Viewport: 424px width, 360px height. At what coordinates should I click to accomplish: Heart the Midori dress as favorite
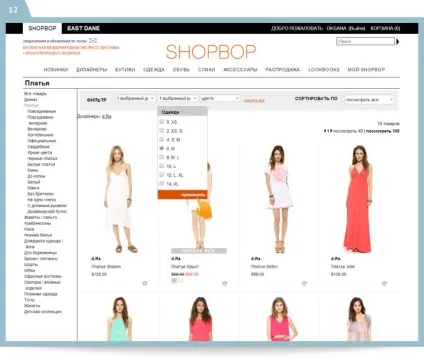(x=304, y=284)
